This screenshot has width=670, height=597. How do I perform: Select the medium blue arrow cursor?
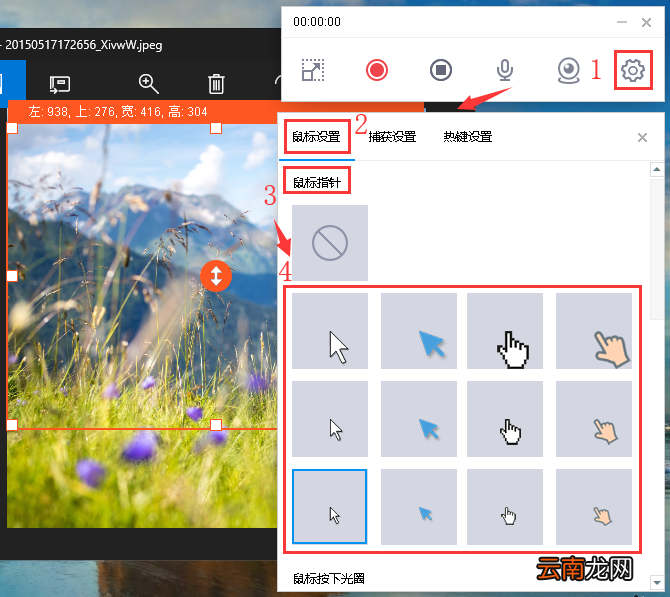(418, 419)
